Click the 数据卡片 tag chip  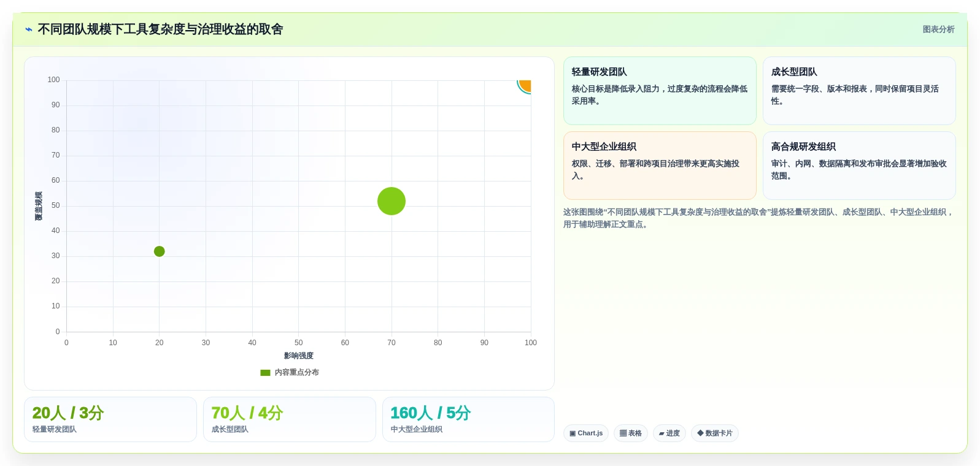715,433
